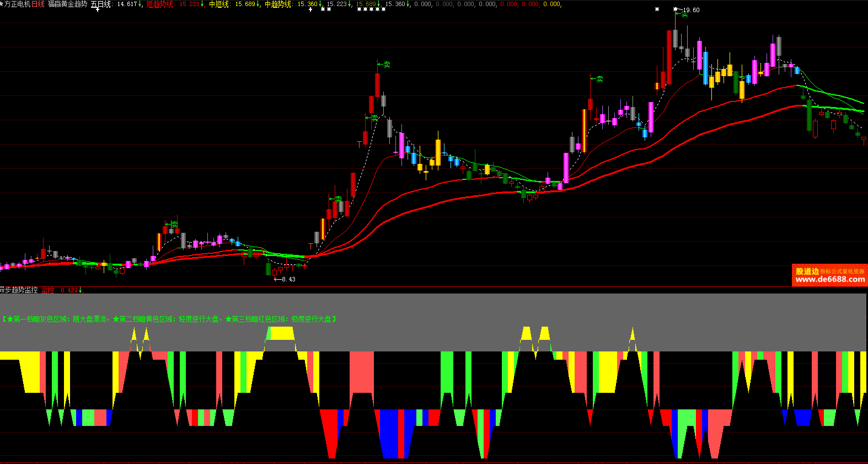Open the 异步趋势监控 sub-indicator title

pos(19,290)
